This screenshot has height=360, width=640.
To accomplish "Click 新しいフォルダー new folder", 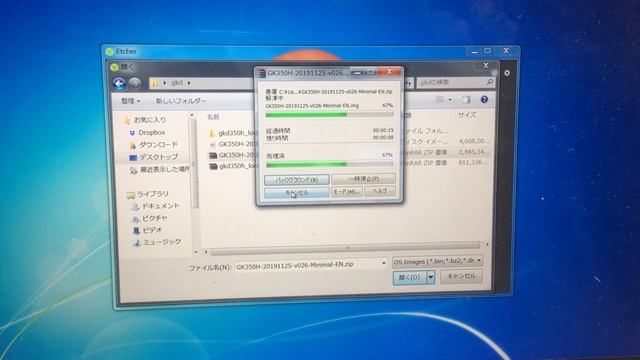I will 181,101.
